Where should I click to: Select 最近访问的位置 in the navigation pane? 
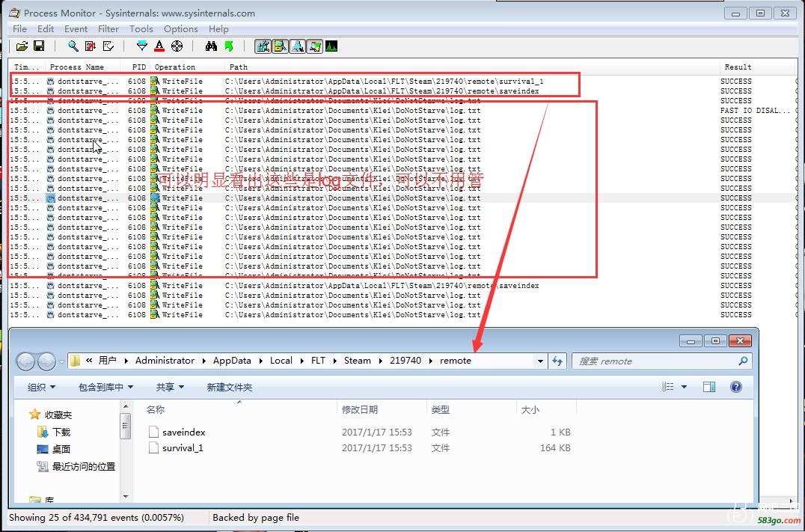click(x=76, y=467)
